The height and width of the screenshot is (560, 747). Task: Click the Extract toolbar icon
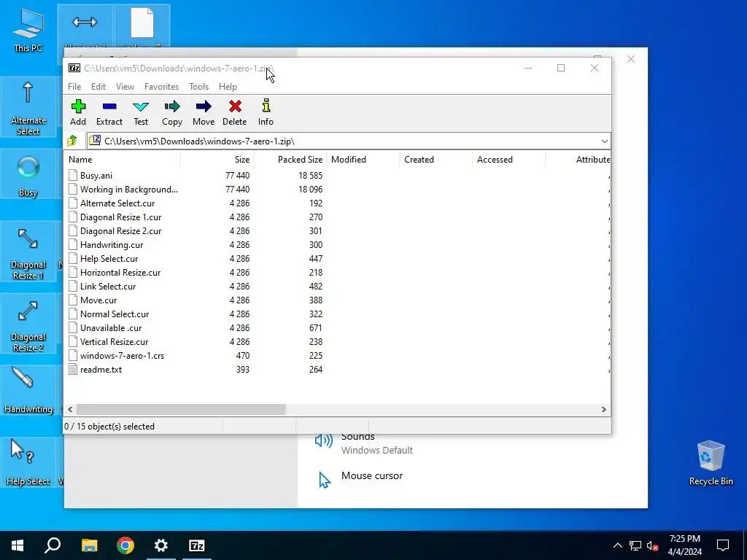click(x=109, y=113)
